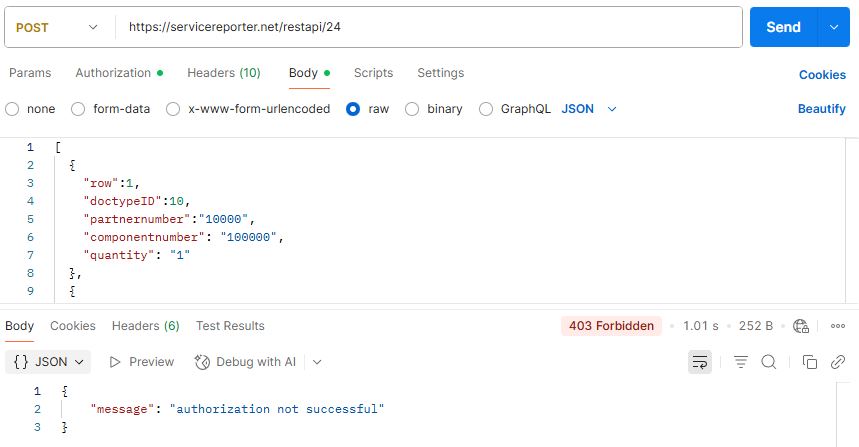Toggle the word wrap icon
This screenshot has width=859, height=447.
point(700,362)
